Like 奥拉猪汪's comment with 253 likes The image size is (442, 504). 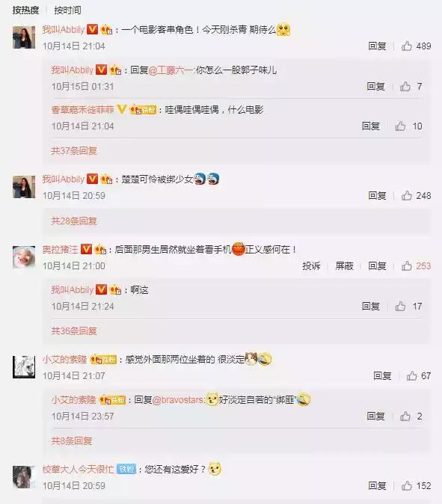point(407,265)
